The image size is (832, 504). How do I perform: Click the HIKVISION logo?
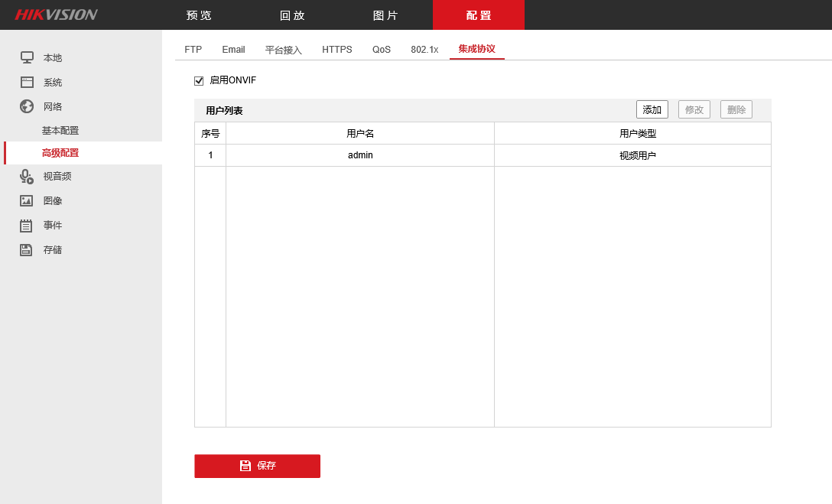pyautogui.click(x=56, y=15)
